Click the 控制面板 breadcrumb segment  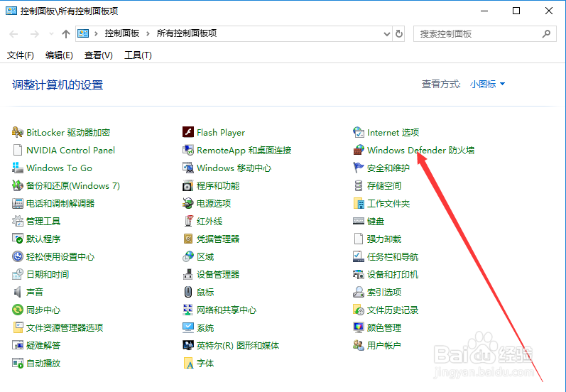pyautogui.click(x=122, y=33)
